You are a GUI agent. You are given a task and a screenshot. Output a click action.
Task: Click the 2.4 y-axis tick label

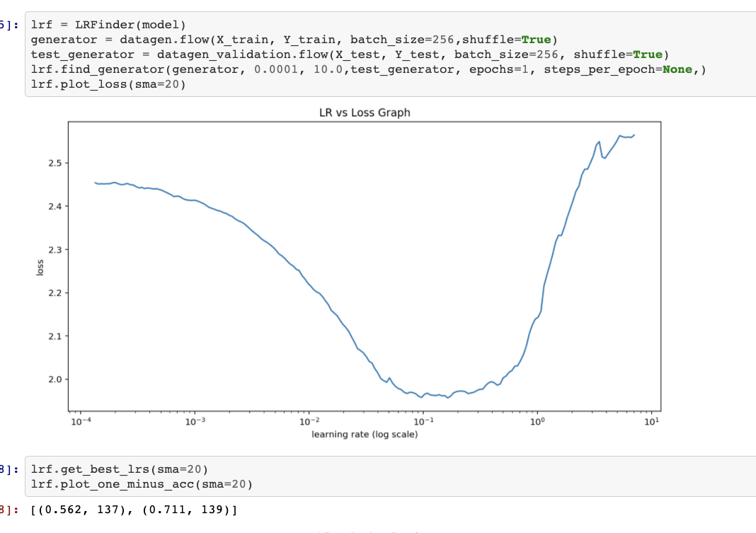(55, 207)
